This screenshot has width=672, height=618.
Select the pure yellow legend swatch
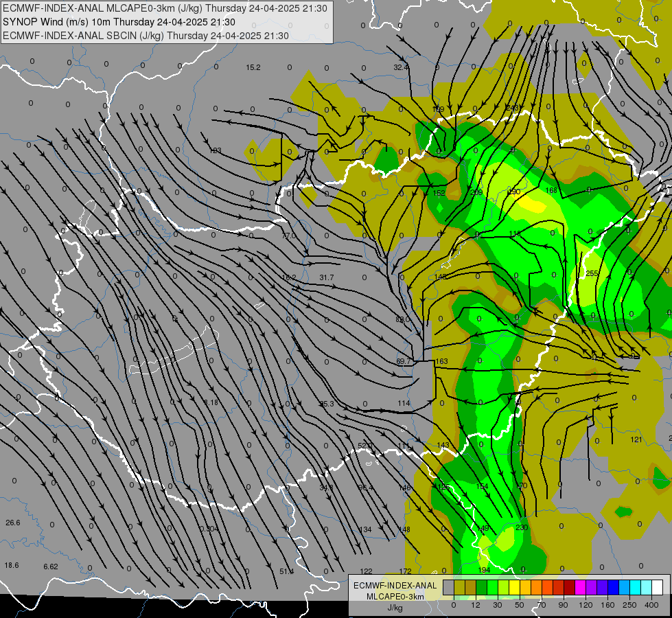tap(515, 587)
